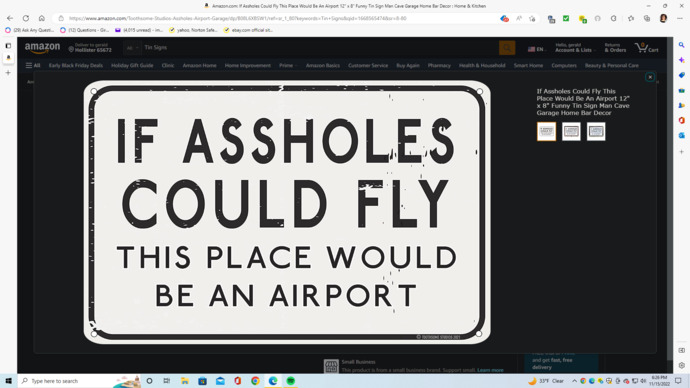This screenshot has height=388, width=690.
Task: Click the Amazon search field with Tin Signs
Action: (x=321, y=48)
